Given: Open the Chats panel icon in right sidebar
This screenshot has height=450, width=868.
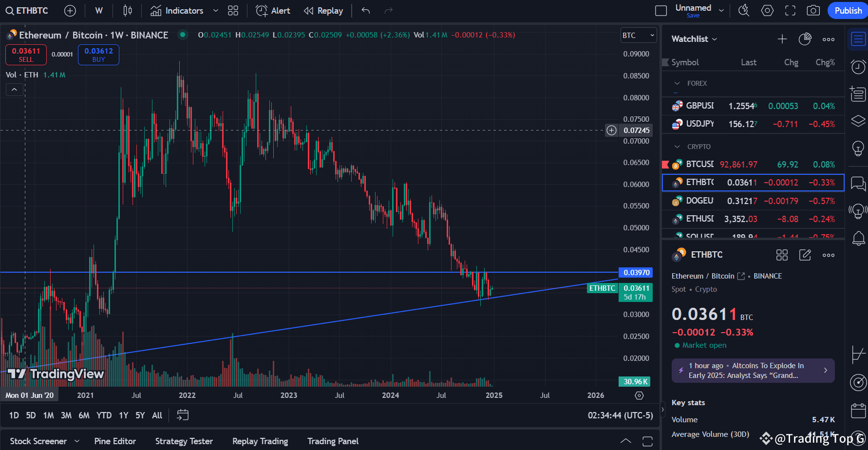Looking at the screenshot, I should (x=858, y=184).
